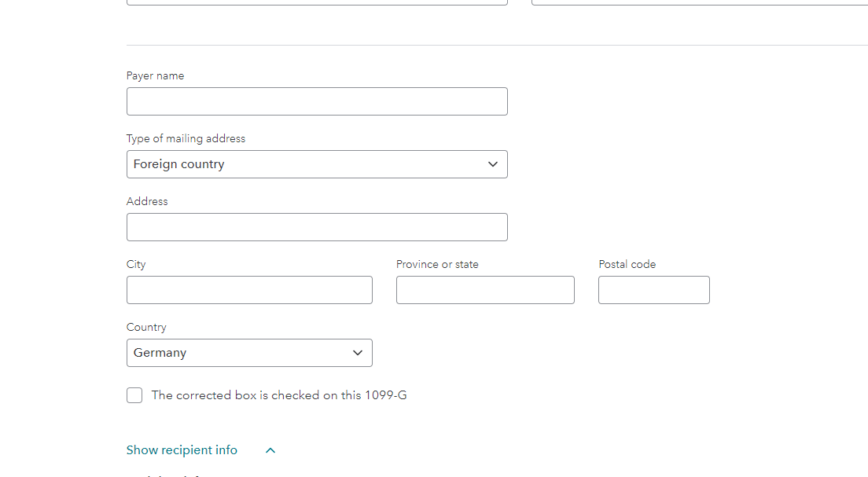Click the 'Country' field label
Viewport: 868px width, 477px height.
pyautogui.click(x=146, y=327)
